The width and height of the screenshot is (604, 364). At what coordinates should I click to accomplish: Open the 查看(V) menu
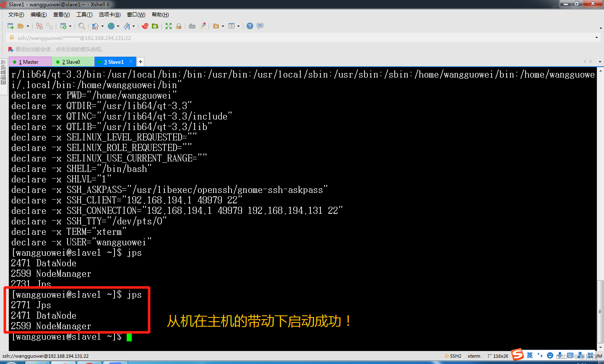tap(61, 15)
